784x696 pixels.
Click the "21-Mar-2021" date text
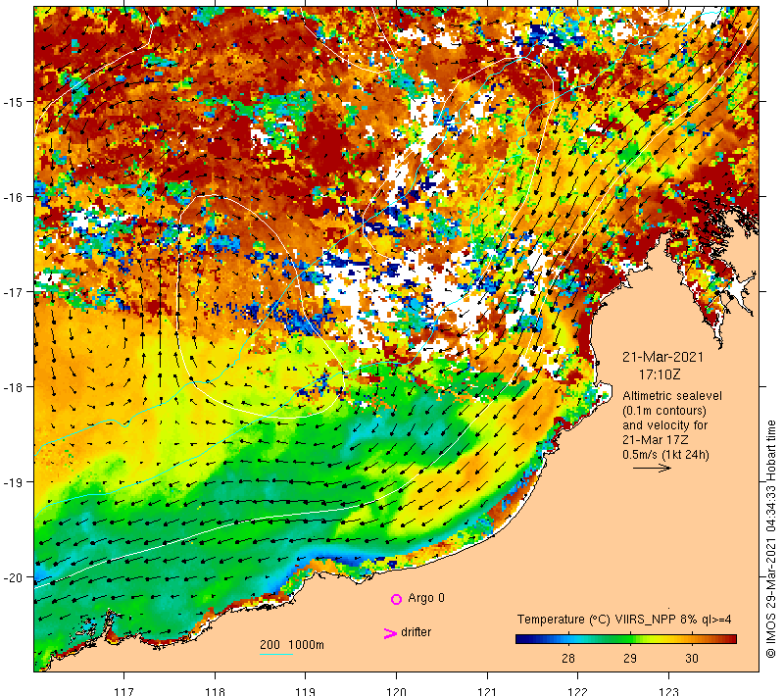(662, 357)
